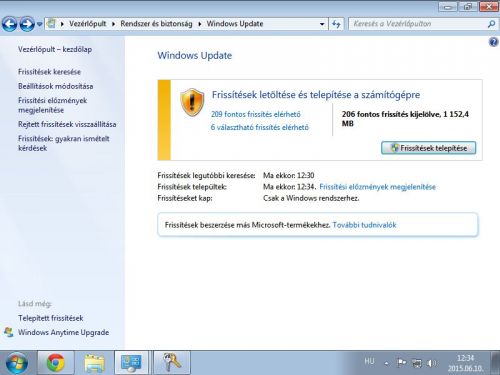Expand the arrow after Vezérlőpult breadcrumb
Image resolution: width=500 pixels, height=375 pixels.
[113, 24]
